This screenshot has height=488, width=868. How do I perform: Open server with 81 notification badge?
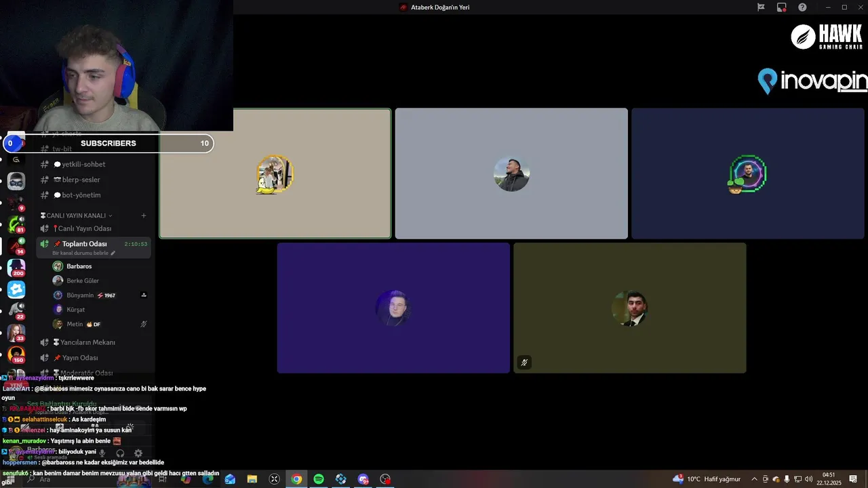[x=16, y=224]
